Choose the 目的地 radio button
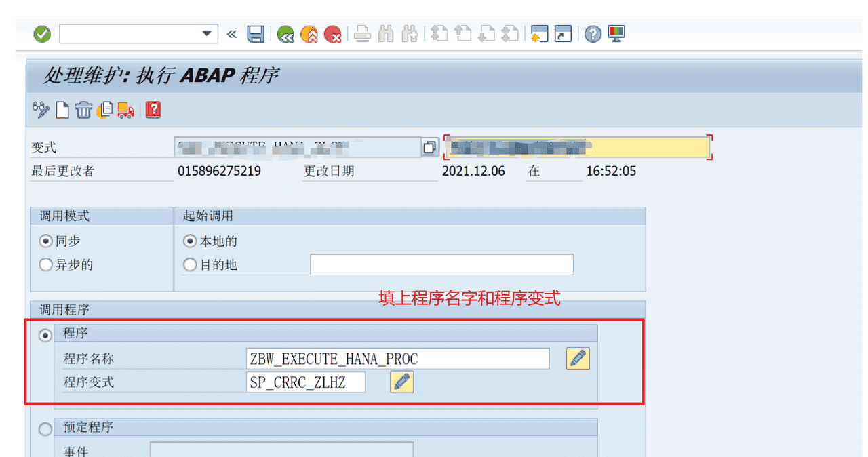The image size is (868, 457). tap(190, 264)
